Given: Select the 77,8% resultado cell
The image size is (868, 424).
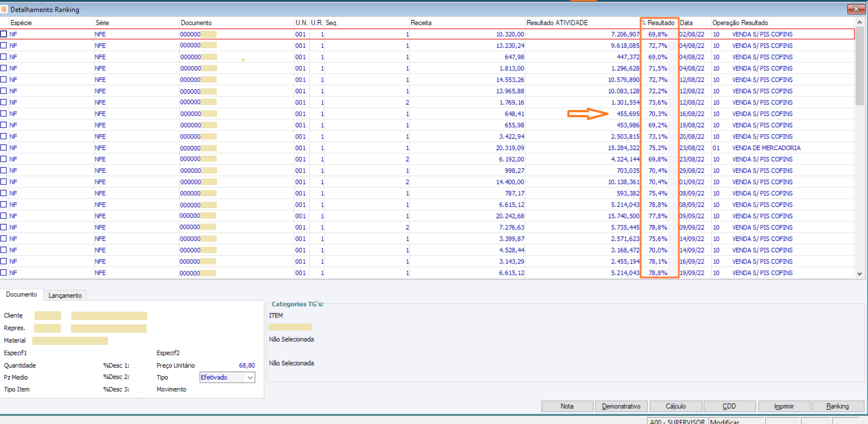Looking at the screenshot, I should click(658, 216).
